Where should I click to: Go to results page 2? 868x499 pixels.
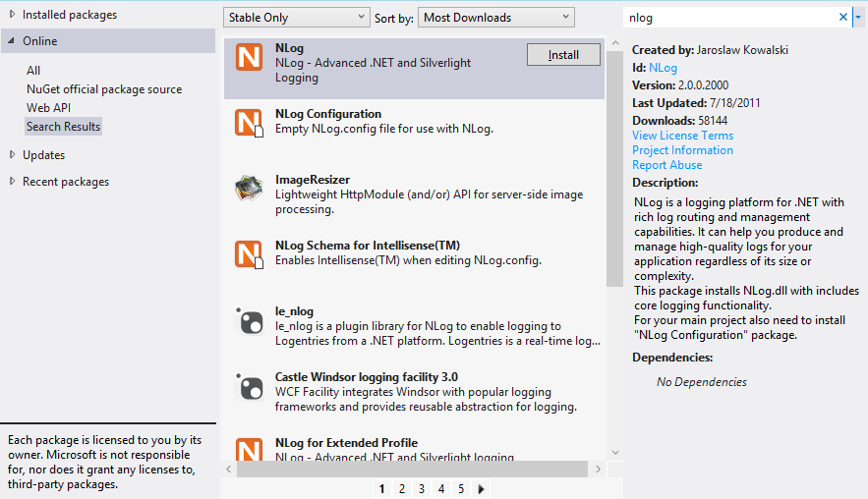pyautogui.click(x=402, y=489)
